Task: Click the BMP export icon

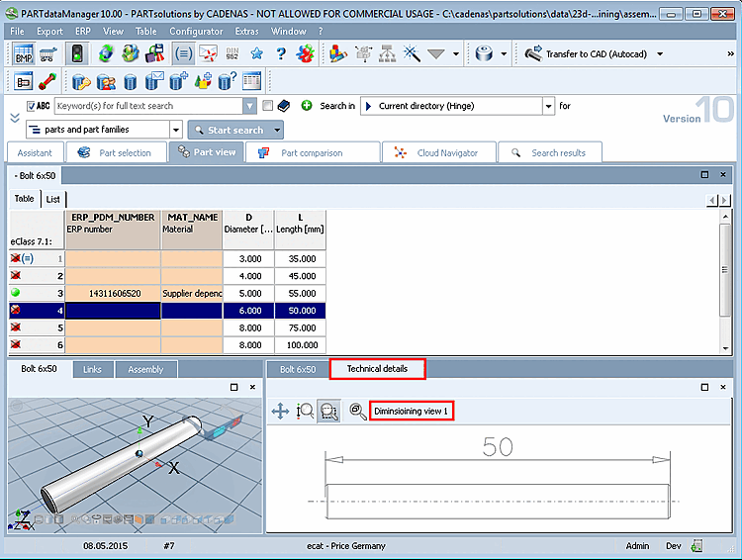Action: pyautogui.click(x=24, y=54)
